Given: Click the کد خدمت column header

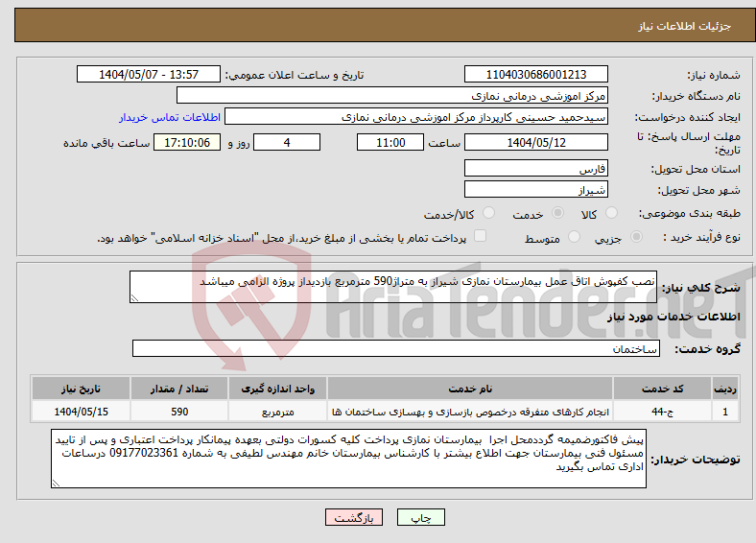Looking at the screenshot, I should click(663, 389).
